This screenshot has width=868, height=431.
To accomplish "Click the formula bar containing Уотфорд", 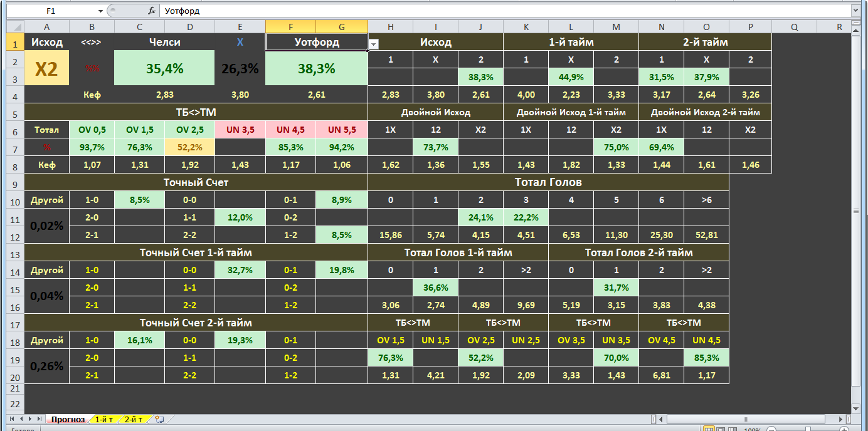I will tap(504, 11).
